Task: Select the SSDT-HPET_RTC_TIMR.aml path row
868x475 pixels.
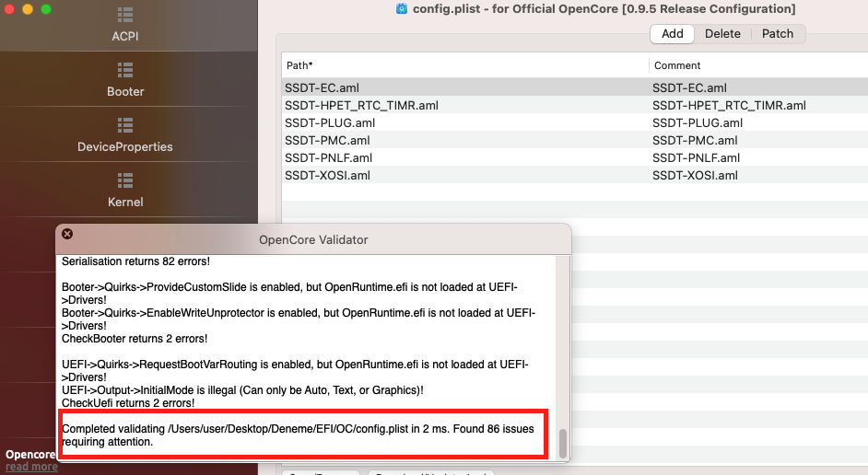Action: pos(361,105)
